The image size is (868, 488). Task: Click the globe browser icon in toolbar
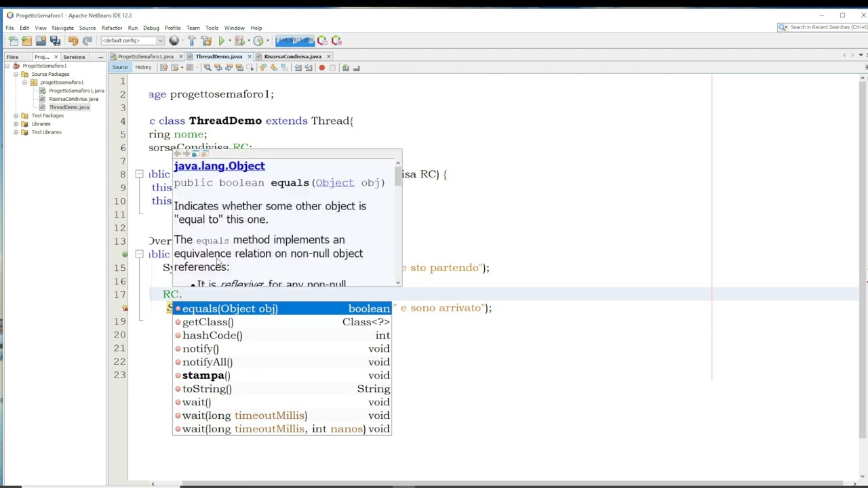(x=174, y=41)
